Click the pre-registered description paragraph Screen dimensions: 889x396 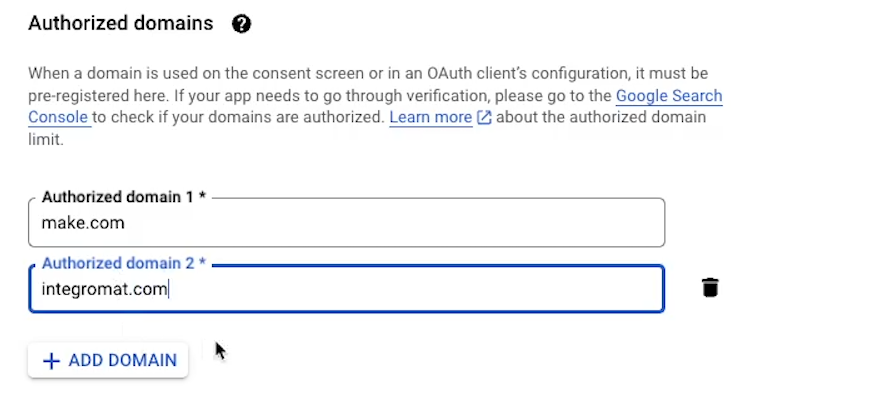tap(375, 106)
